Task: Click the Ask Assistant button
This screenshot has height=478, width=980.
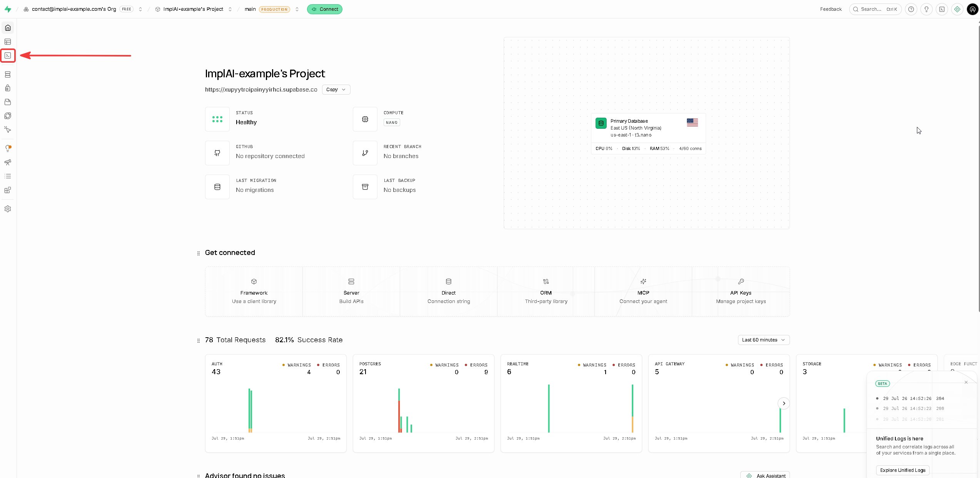Action: pyautogui.click(x=765, y=475)
